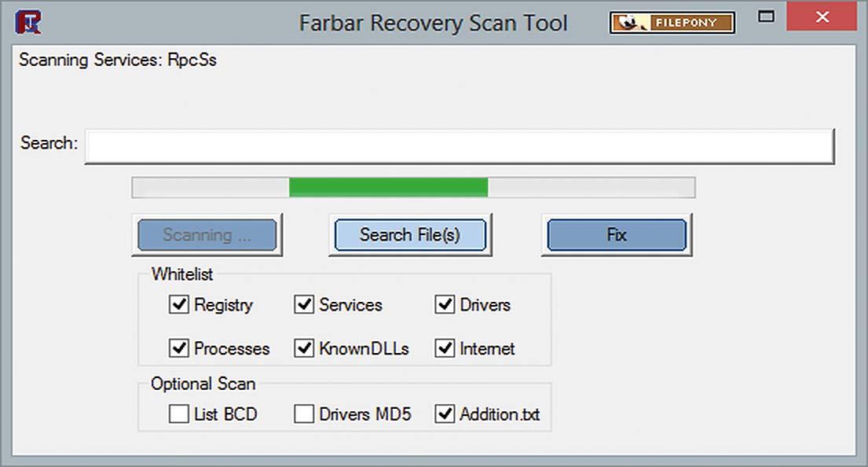This screenshot has width=868, height=467.
Task: Uncheck the Processes checkbox
Action: click(179, 348)
